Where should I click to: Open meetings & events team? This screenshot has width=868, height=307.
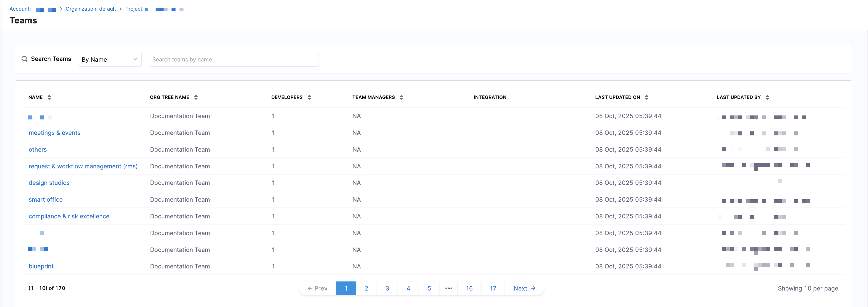55,133
